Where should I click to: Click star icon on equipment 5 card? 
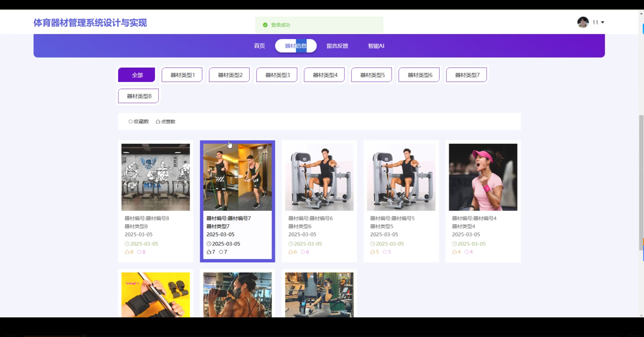tap(385, 252)
